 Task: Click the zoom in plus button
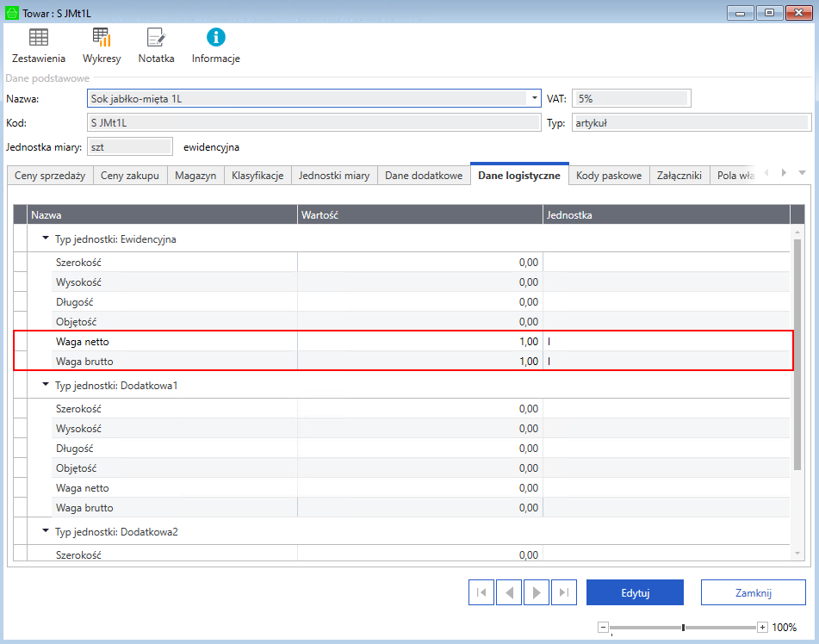click(x=762, y=628)
